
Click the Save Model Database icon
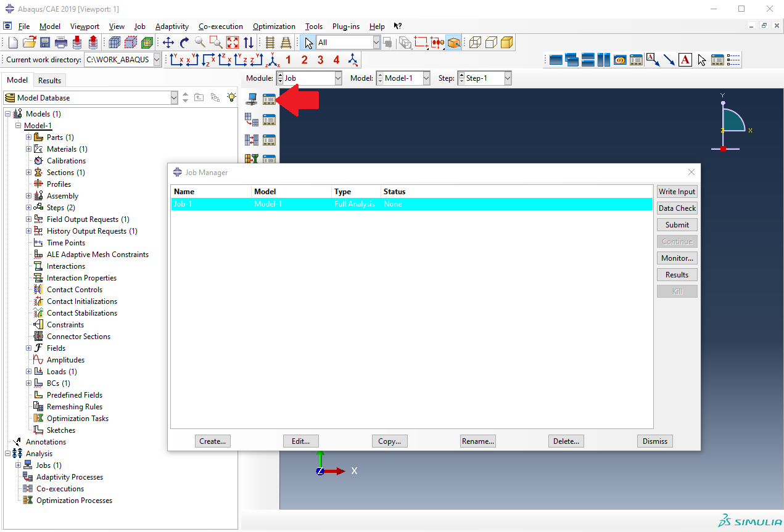45,43
